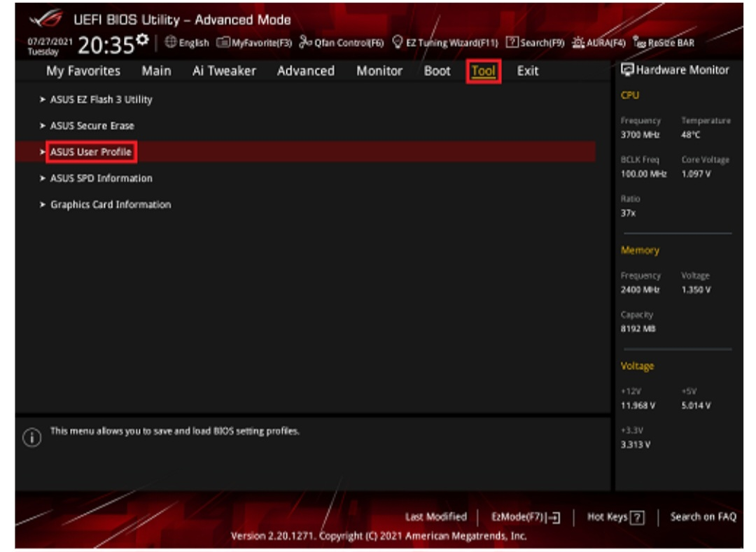Go to the Exit tab
The width and height of the screenshot is (756, 552).
pyautogui.click(x=528, y=71)
